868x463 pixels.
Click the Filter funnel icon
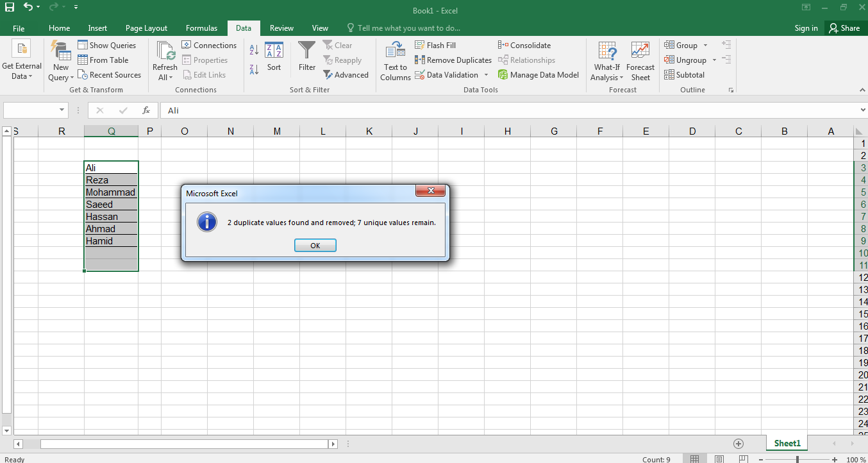coord(307,51)
